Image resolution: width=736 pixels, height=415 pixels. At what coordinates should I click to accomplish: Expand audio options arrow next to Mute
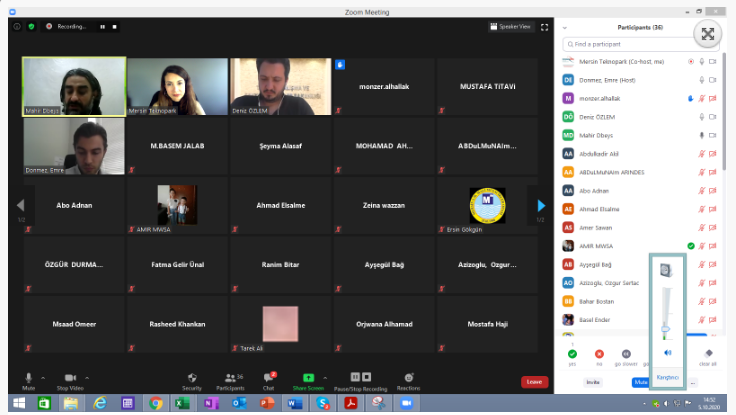coord(43,377)
